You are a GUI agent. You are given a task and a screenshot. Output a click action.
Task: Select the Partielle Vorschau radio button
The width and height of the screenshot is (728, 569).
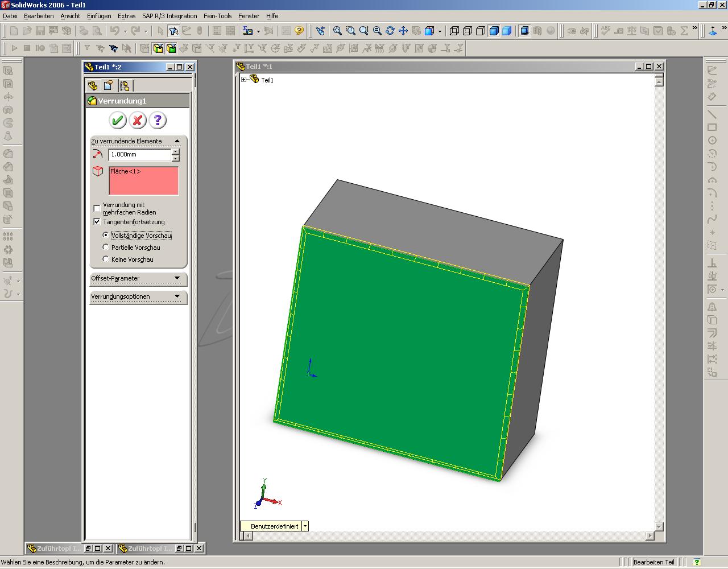[106, 248]
